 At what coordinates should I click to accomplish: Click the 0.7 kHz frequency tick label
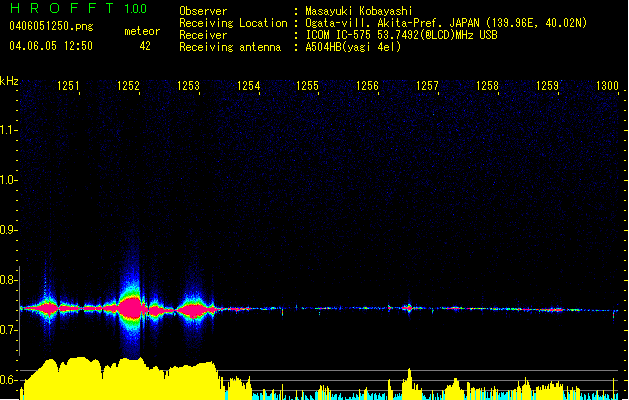coord(8,330)
